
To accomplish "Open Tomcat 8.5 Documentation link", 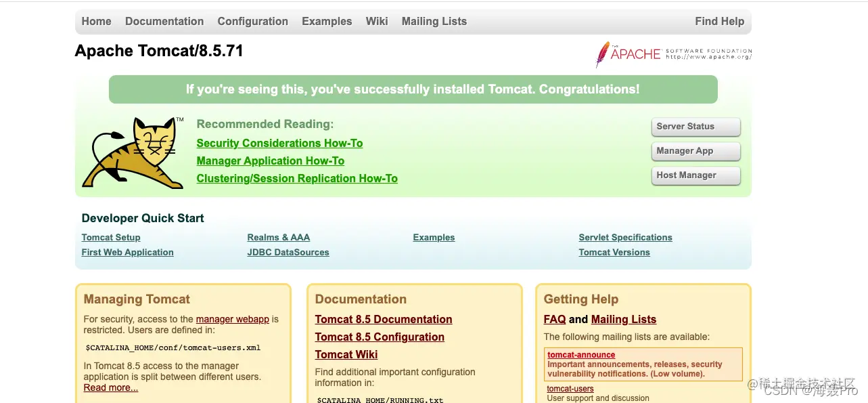I will 384,320.
